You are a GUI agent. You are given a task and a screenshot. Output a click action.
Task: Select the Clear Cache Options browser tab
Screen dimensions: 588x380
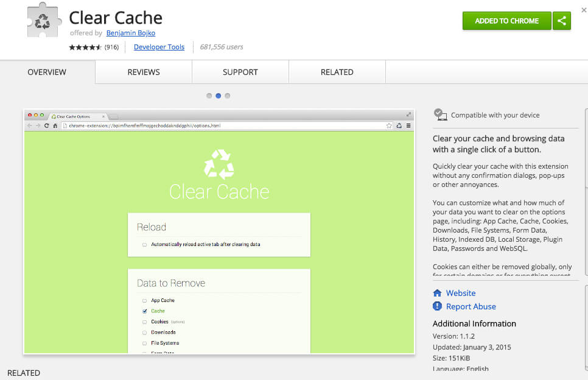pyautogui.click(x=78, y=117)
